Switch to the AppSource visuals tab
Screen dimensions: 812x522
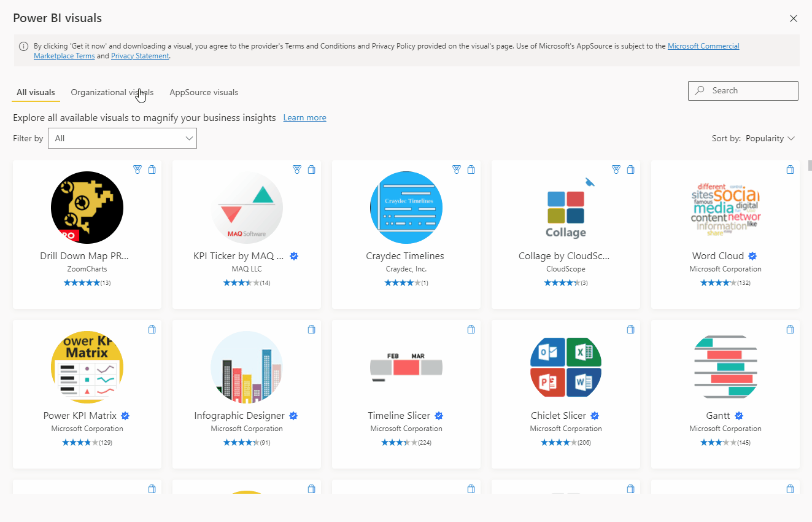click(203, 92)
